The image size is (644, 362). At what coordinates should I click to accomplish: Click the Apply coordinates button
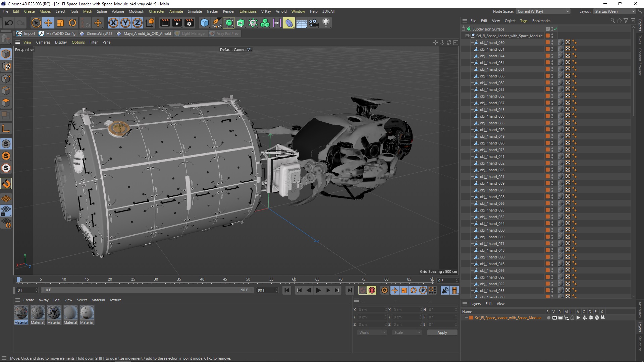pyautogui.click(x=442, y=333)
